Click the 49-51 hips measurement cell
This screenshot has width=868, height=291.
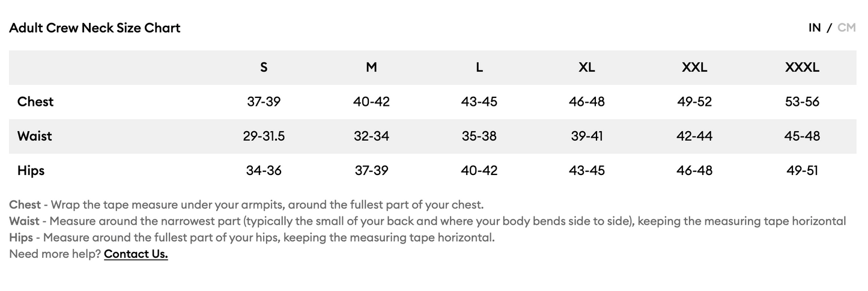(802, 171)
